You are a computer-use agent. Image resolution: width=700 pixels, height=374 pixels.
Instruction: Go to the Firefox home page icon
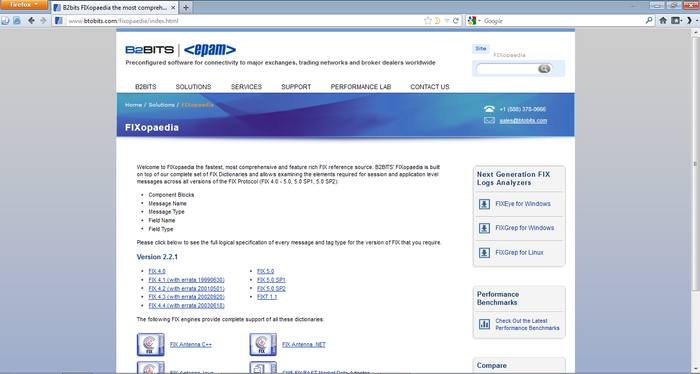[663, 21]
